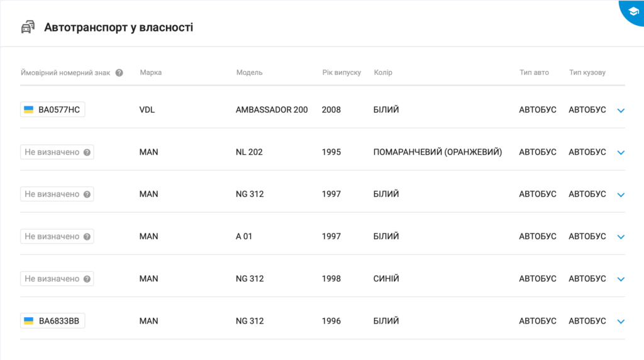Expand the 1996 MAN NG 312 row
This screenshot has width=644, height=360.
pyautogui.click(x=621, y=322)
